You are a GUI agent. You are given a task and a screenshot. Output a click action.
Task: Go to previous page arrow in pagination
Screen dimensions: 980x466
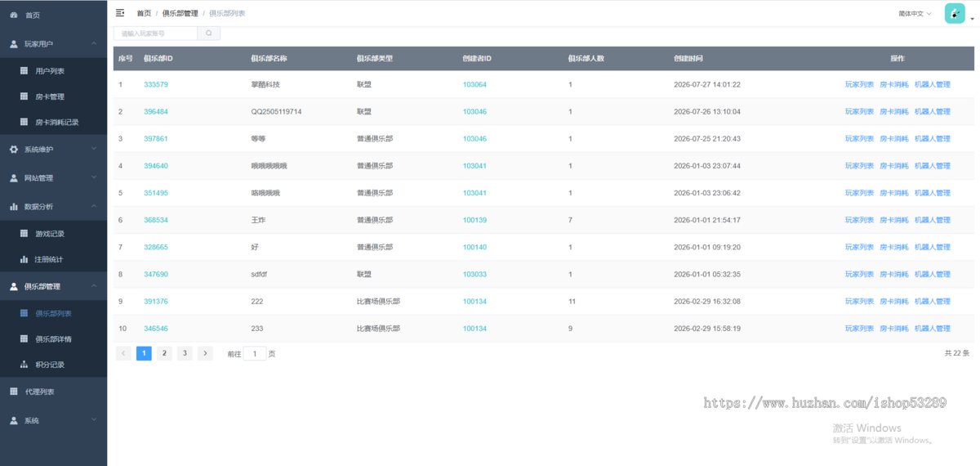pos(123,353)
